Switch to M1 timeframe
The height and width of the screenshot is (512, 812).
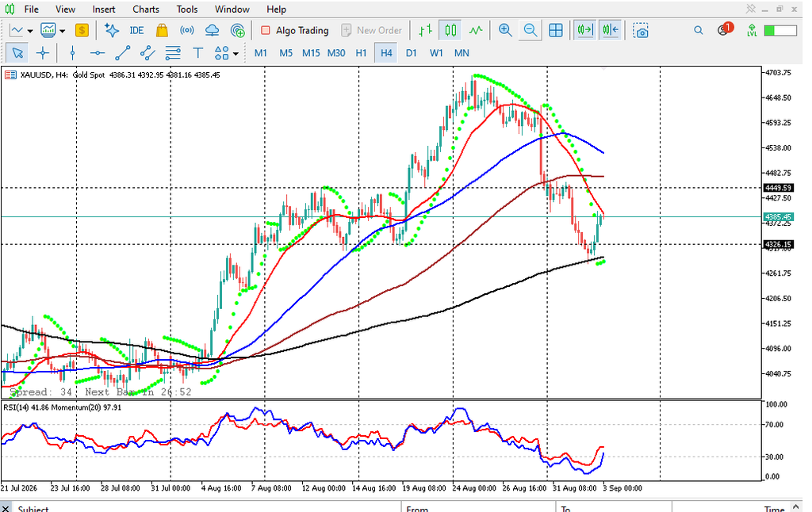(261, 53)
